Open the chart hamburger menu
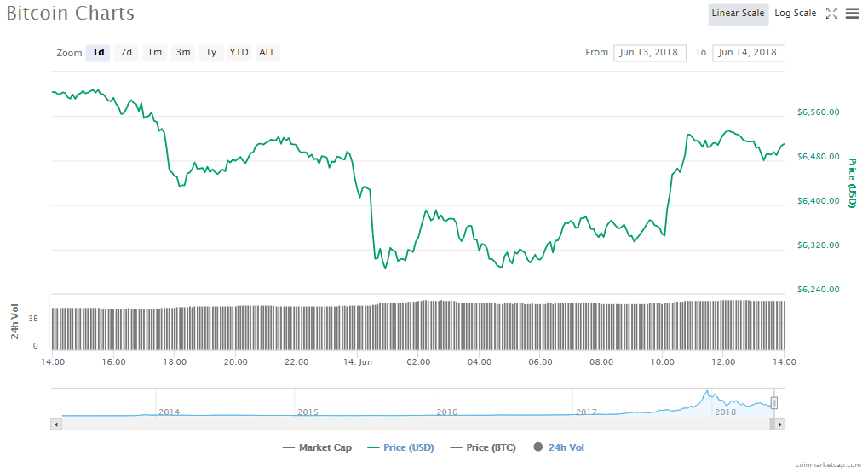The height and width of the screenshot is (473, 868). 852,14
